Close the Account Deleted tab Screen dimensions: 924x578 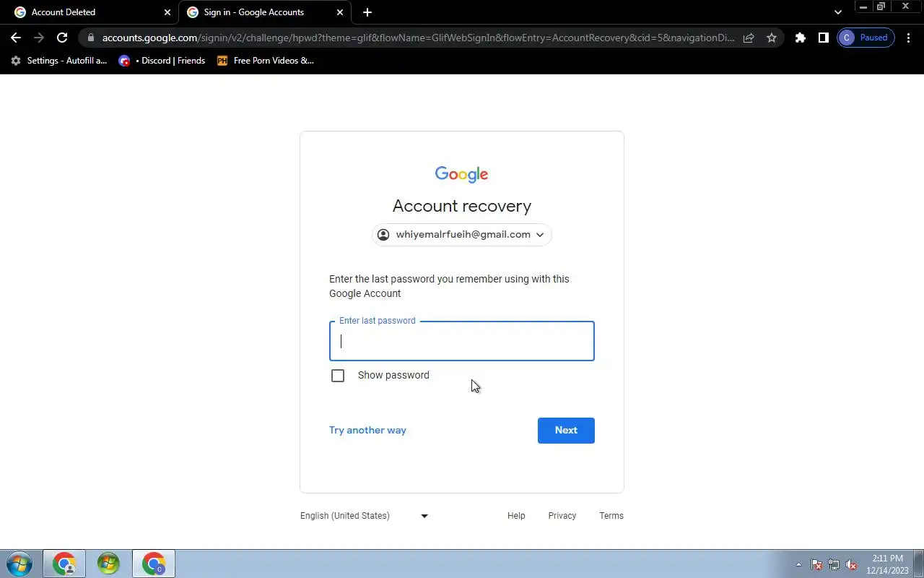click(167, 12)
